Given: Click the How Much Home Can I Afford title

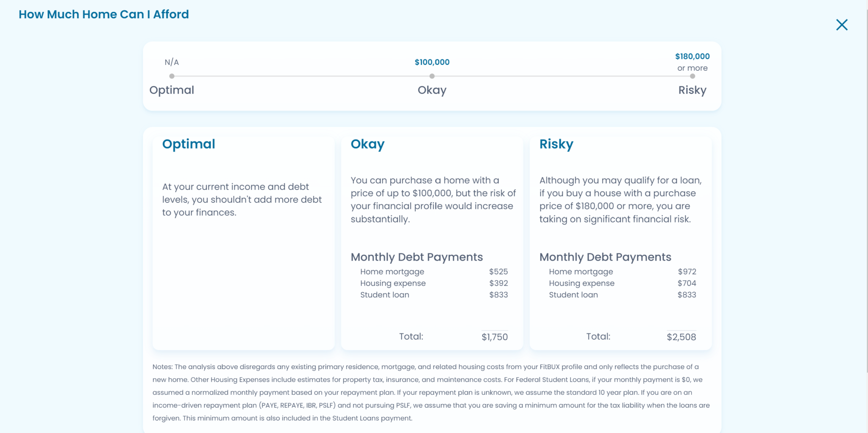Looking at the screenshot, I should coord(104,14).
